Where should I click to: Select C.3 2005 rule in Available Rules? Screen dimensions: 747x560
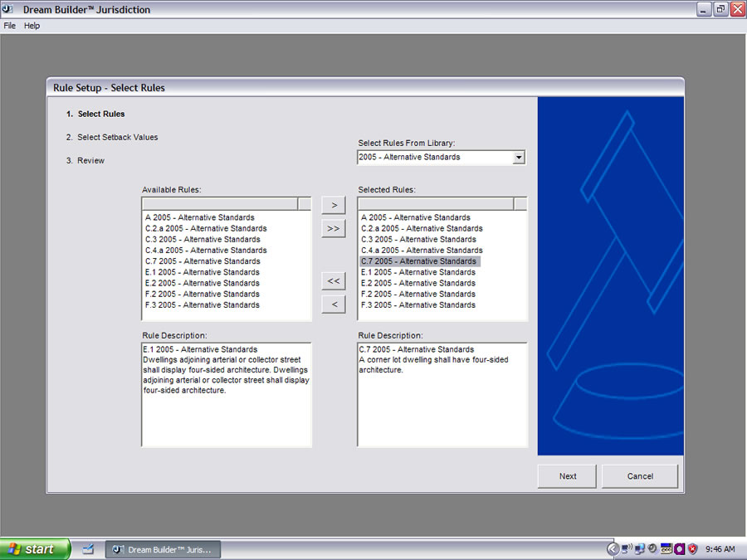pyautogui.click(x=203, y=240)
